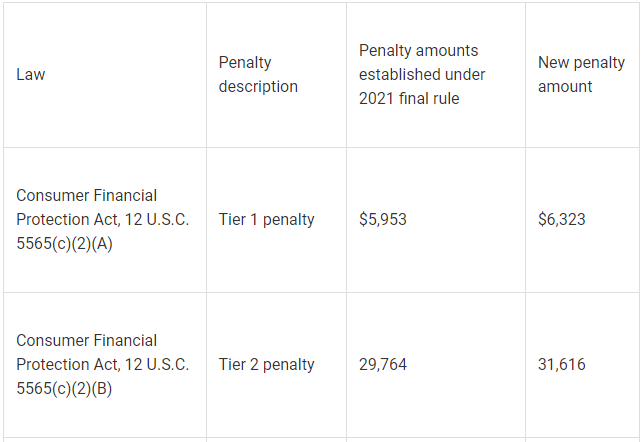Screen dimensions: 643x442
Task: Click "5565(c)(2)(B)" citation text
Action: point(64,389)
